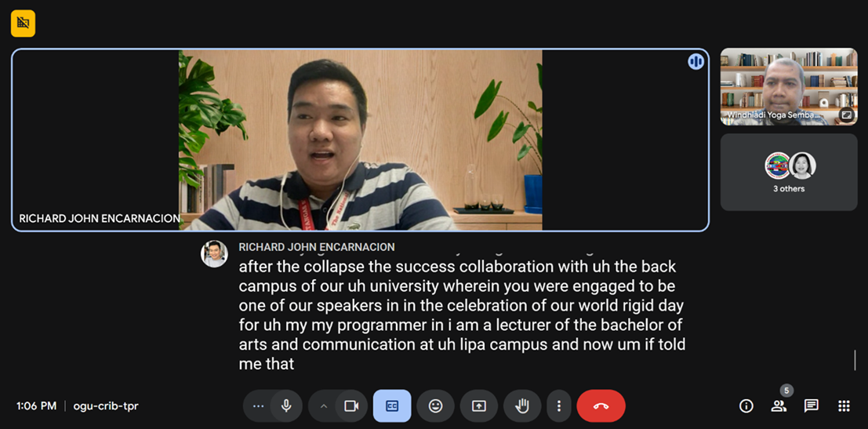The width and height of the screenshot is (868, 429).
Task: Expand video settings chevron beside camera
Action: (x=324, y=406)
